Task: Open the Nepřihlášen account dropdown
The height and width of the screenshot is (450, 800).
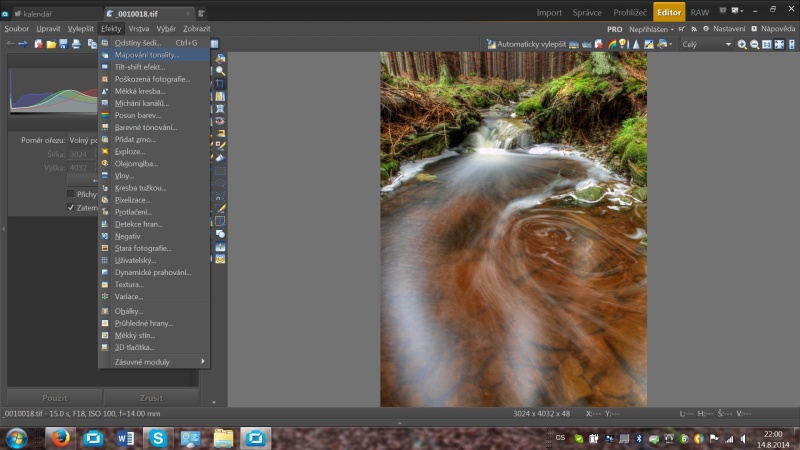Action: (x=651, y=29)
